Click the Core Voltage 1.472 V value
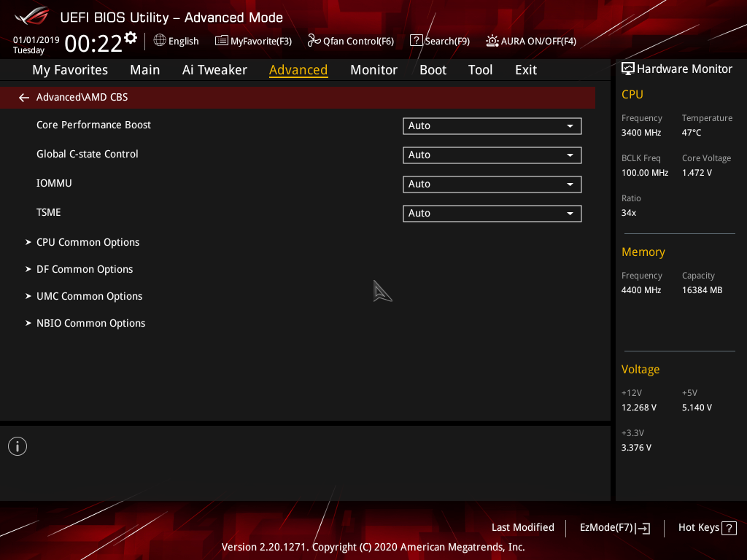 (697, 173)
